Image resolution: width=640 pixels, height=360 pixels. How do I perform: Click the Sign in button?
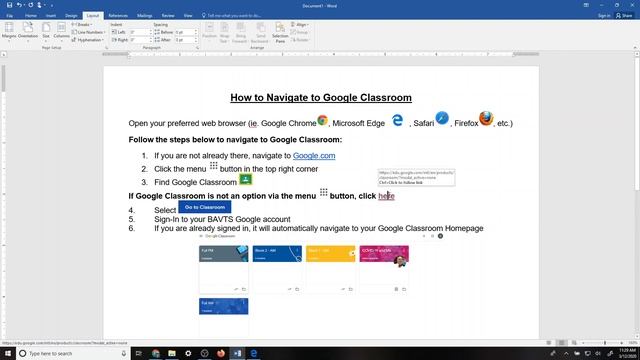[x=604, y=16]
